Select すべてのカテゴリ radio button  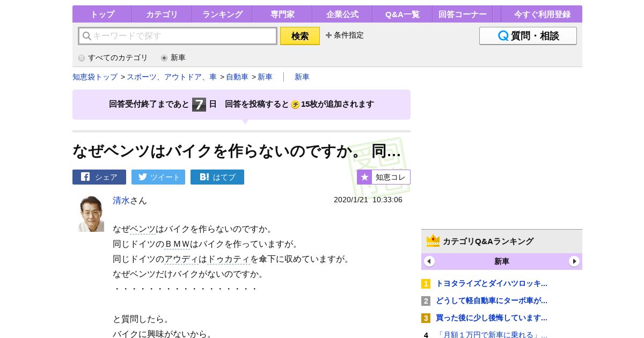click(82, 58)
